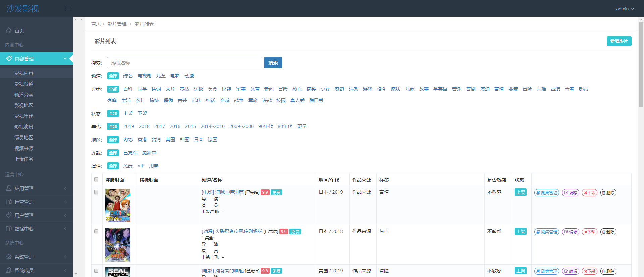The image size is (644, 277).
Task: Filter channel by 电视剧
Action: pyautogui.click(x=144, y=76)
